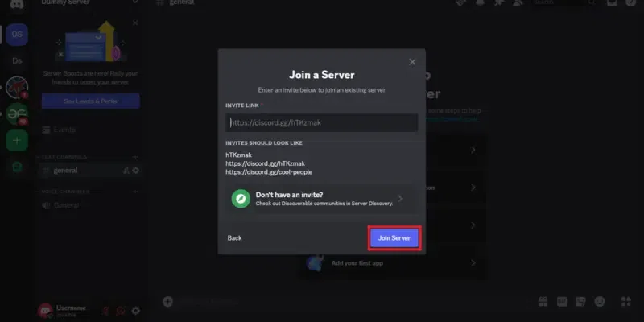644x322 pixels.
Task: Open the Inbox icon in toolbar
Action: click(x=612, y=2)
